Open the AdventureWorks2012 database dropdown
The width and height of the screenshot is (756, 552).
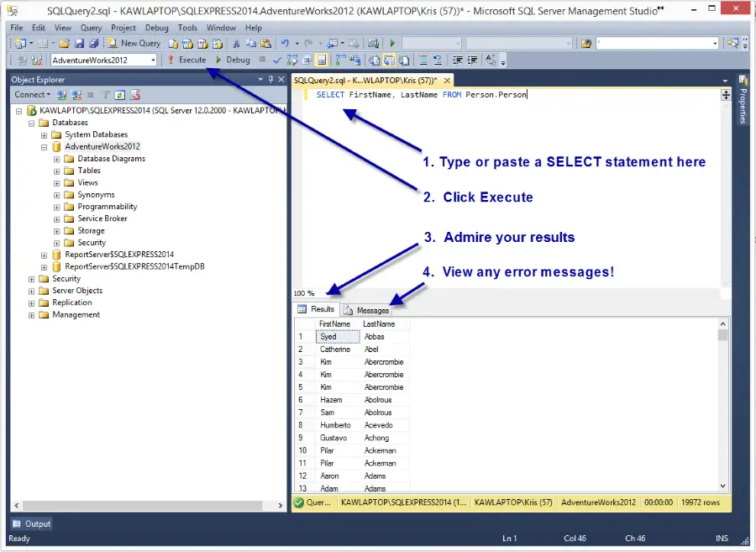pos(153,60)
